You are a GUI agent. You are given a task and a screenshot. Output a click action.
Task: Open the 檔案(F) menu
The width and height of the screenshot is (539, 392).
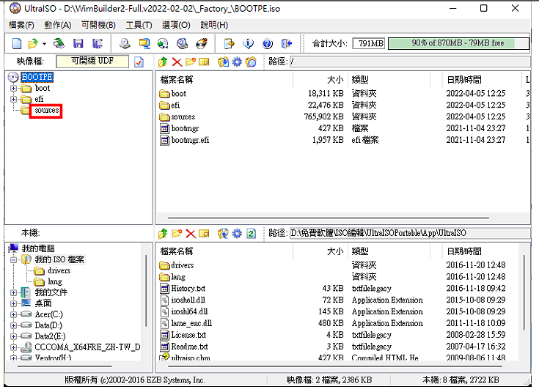coord(21,25)
